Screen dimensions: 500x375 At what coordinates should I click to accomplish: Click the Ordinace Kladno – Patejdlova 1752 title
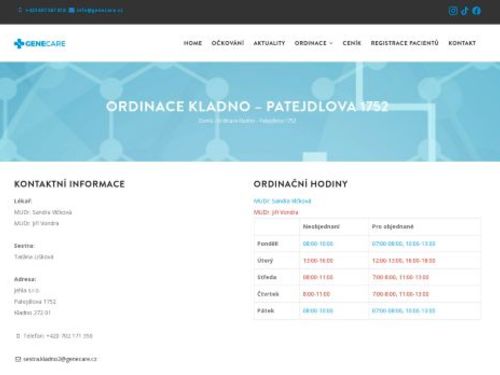click(247, 107)
